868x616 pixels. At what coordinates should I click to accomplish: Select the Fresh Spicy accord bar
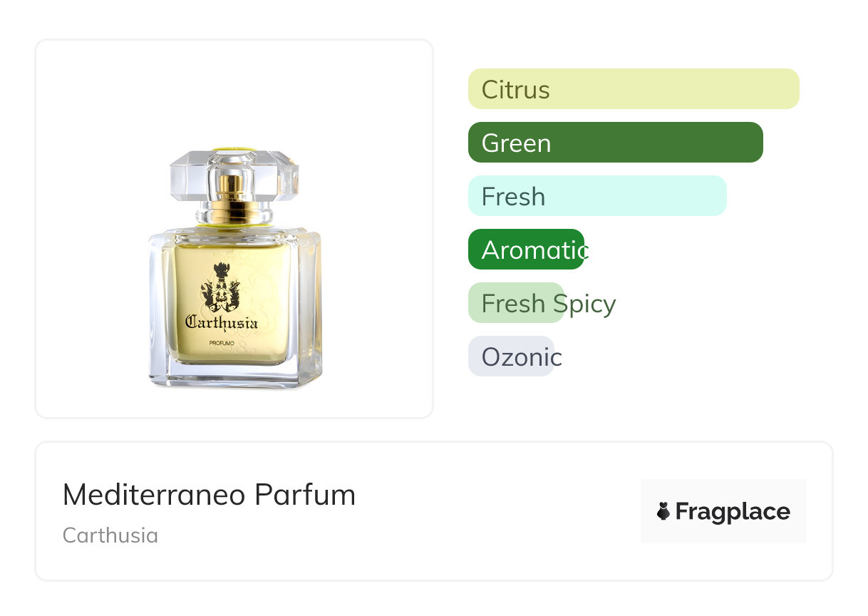click(516, 303)
